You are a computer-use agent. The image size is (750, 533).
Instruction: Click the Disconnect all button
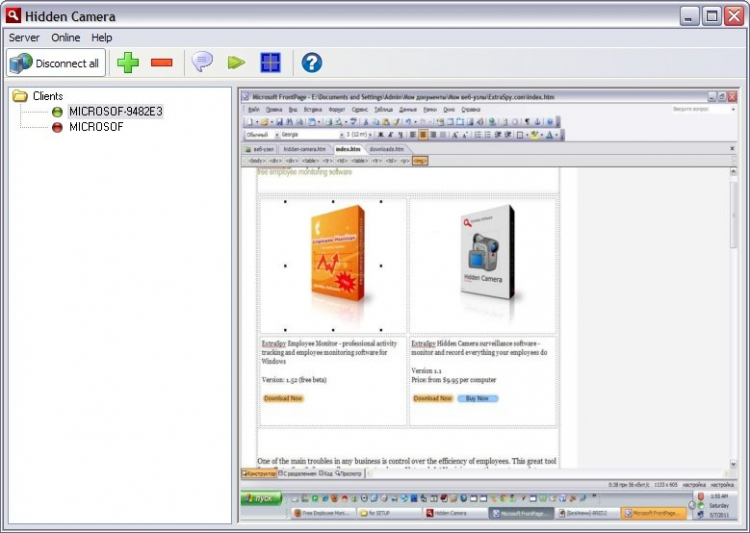[56, 63]
